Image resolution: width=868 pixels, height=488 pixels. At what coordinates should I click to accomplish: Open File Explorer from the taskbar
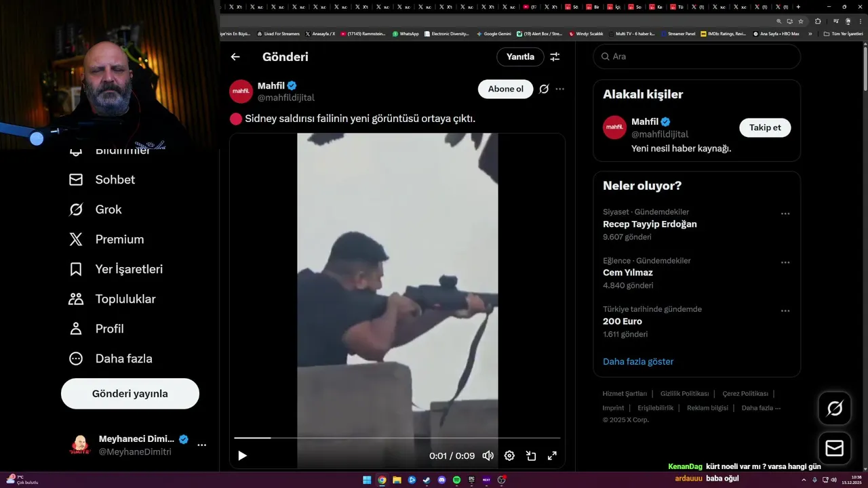397,480
